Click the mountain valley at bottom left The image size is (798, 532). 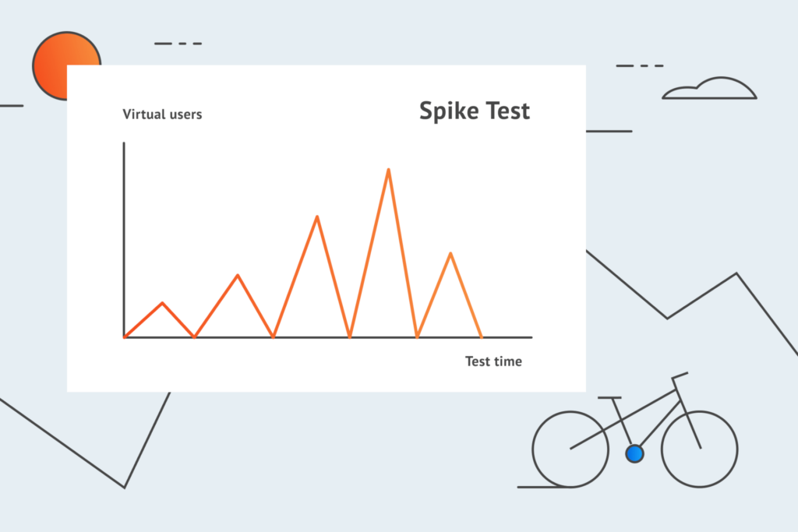tap(124, 488)
